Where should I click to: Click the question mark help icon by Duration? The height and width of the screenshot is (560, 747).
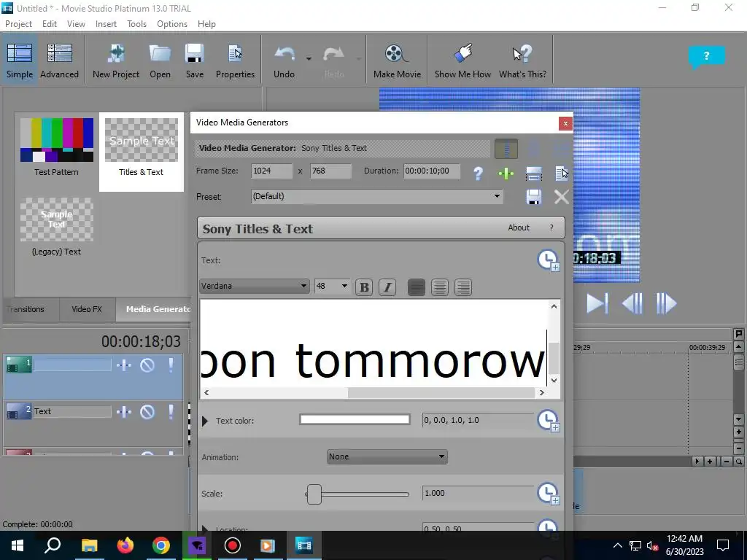tap(478, 174)
